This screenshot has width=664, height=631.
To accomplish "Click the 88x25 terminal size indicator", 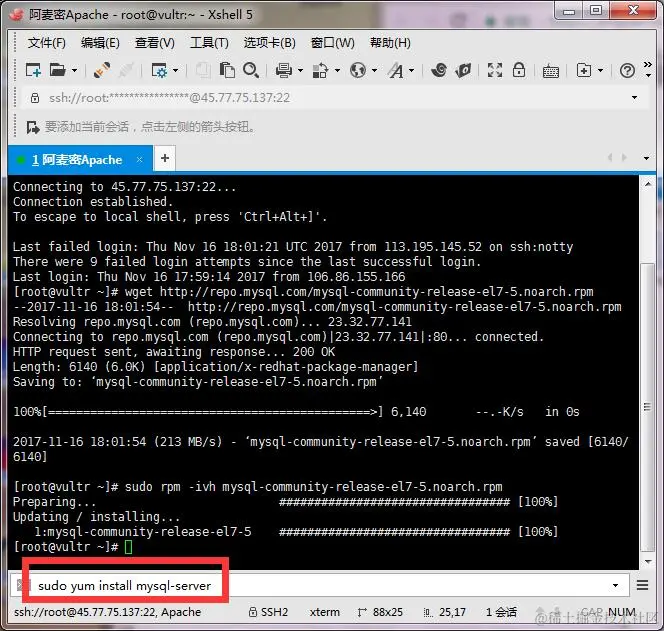I will tap(380, 612).
